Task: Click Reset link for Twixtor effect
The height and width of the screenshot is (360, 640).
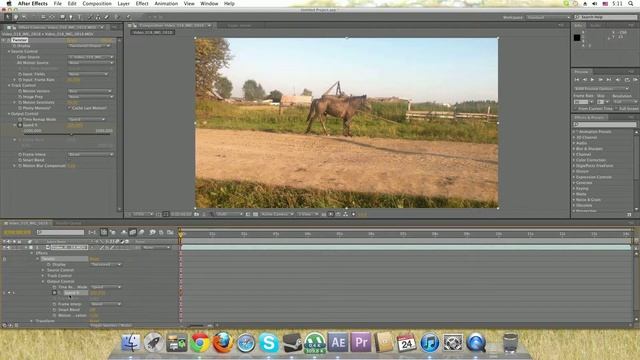Action: click(x=71, y=40)
